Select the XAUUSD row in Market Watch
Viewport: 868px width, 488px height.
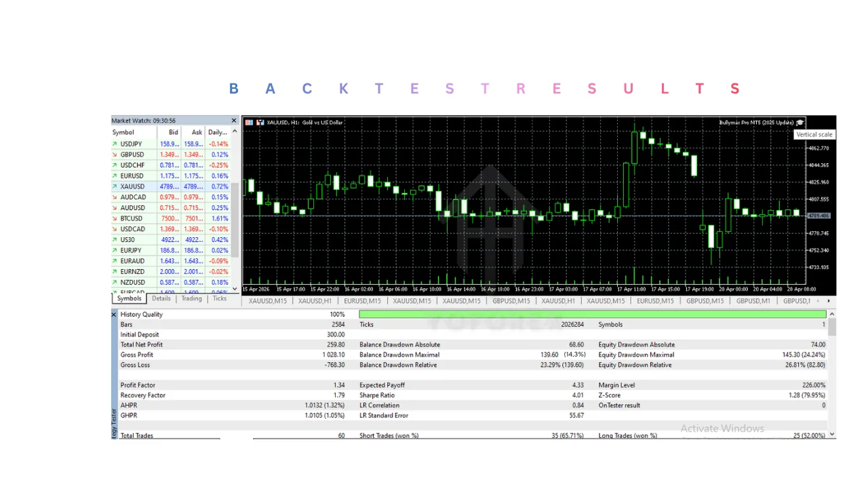click(170, 186)
